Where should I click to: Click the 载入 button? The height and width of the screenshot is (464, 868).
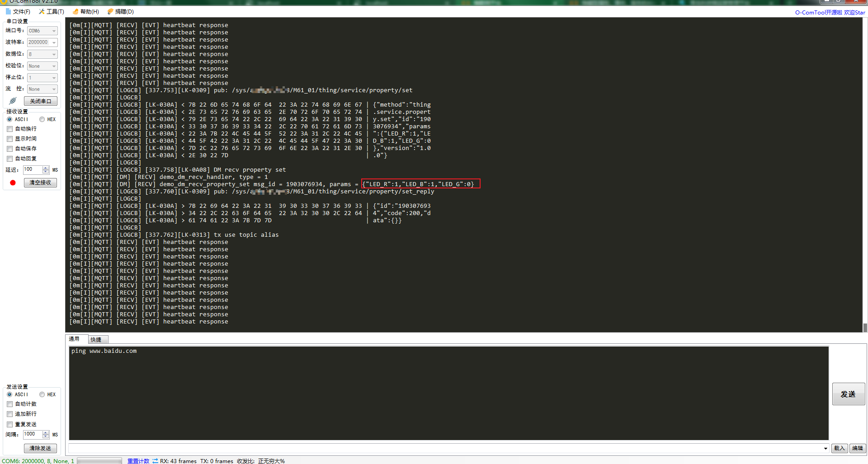pos(840,448)
